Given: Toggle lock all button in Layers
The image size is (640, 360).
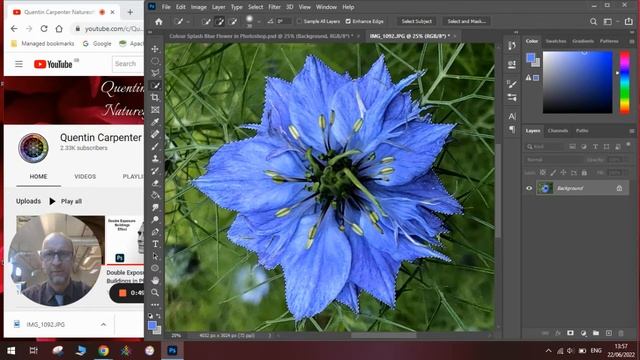Looking at the screenshot, I should 584,173.
